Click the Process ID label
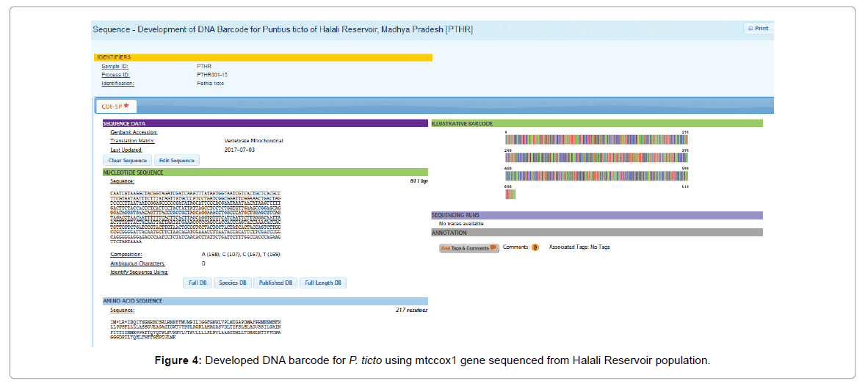868x389 pixels. (x=115, y=75)
